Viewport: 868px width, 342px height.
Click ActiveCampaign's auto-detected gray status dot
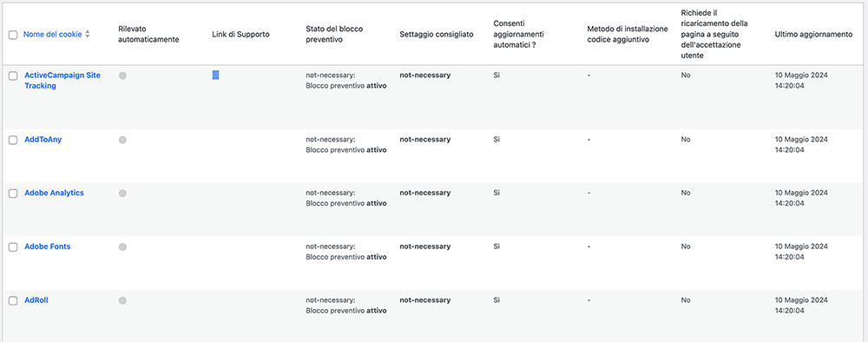tap(122, 76)
